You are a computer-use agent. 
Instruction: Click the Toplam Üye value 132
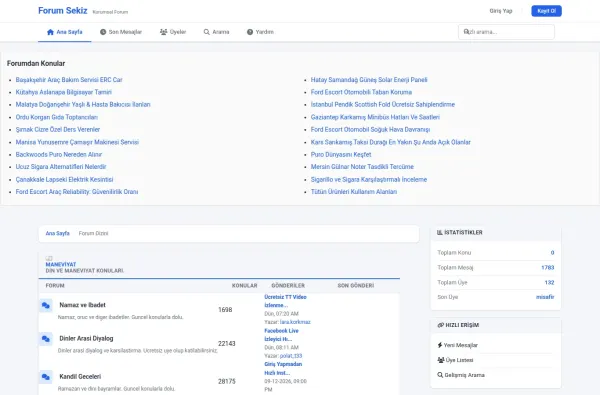click(549, 282)
